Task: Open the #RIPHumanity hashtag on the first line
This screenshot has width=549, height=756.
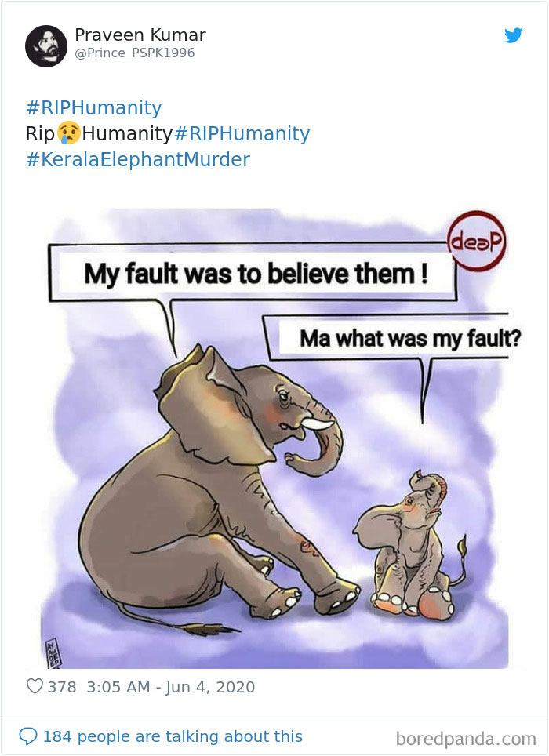Action: pyautogui.click(x=93, y=107)
